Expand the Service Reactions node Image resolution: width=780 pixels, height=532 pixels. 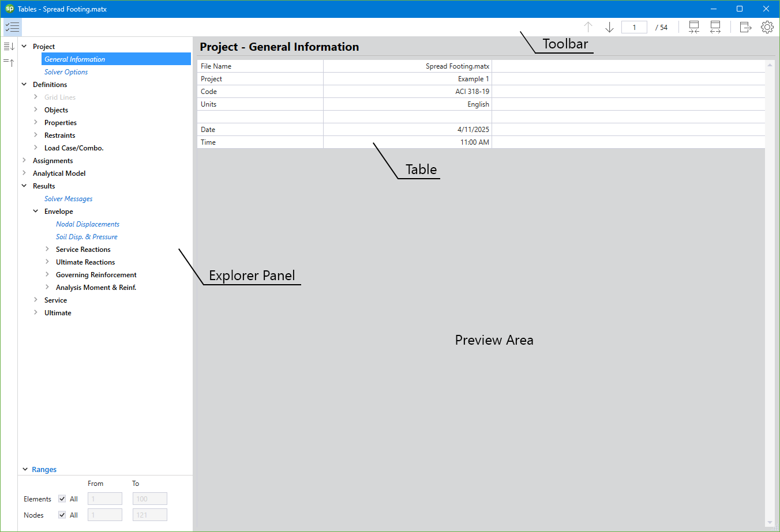47,249
